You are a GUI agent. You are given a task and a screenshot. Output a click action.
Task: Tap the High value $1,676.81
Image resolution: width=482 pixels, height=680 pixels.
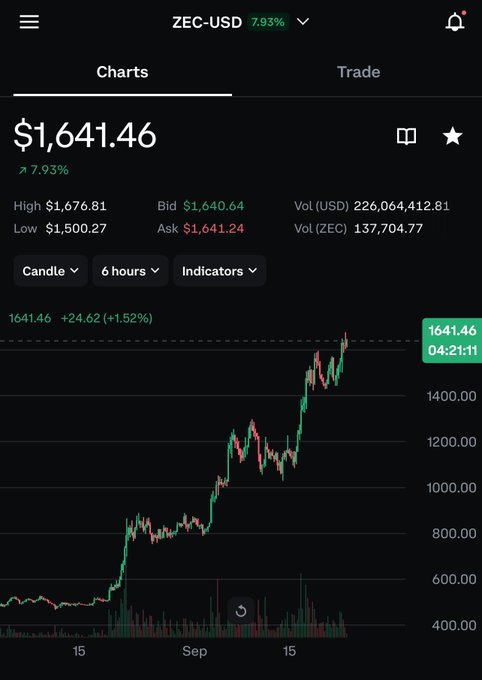point(76,206)
